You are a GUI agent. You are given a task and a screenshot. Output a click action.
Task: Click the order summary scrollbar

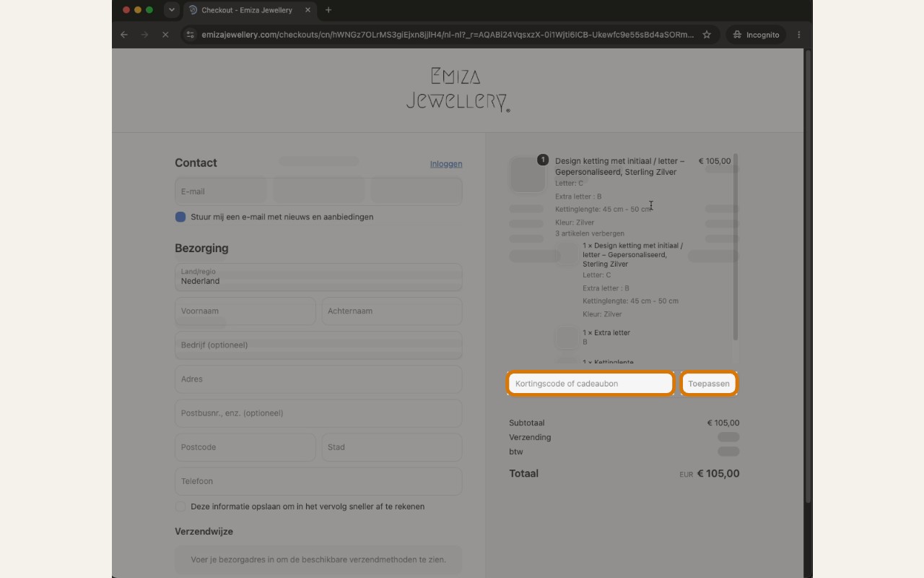pos(736,246)
